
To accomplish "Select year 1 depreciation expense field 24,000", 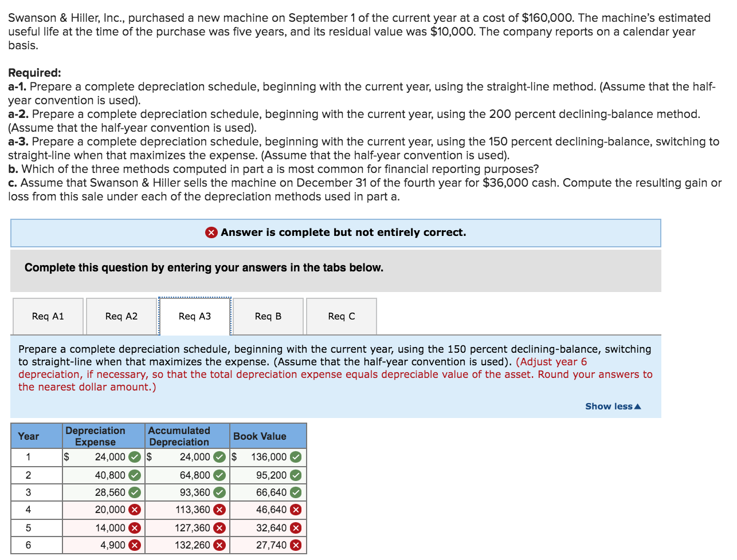I will click(x=103, y=457).
